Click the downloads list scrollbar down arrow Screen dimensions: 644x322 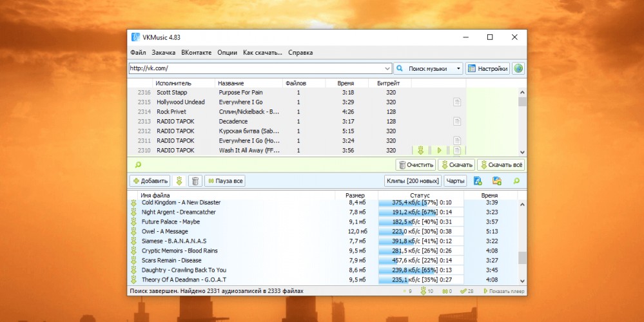coord(522,281)
